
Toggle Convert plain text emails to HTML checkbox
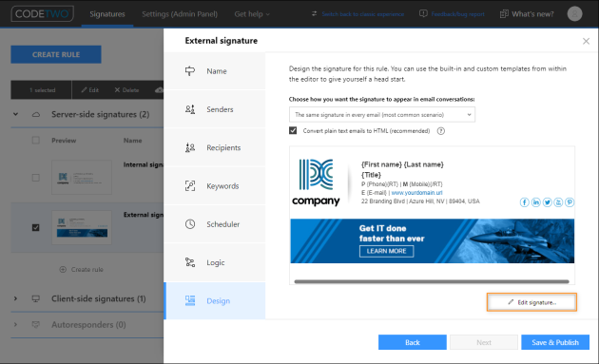click(293, 130)
